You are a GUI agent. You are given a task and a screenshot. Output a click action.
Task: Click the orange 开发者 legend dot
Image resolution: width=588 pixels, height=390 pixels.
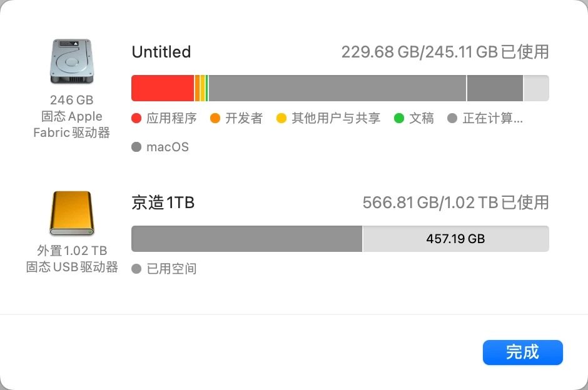click(x=215, y=118)
